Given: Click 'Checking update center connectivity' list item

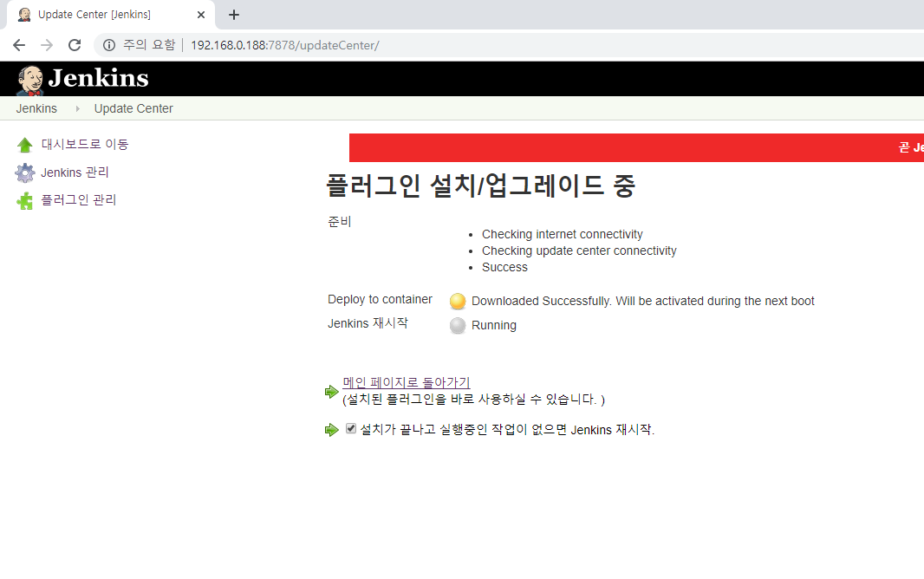Looking at the screenshot, I should [579, 250].
